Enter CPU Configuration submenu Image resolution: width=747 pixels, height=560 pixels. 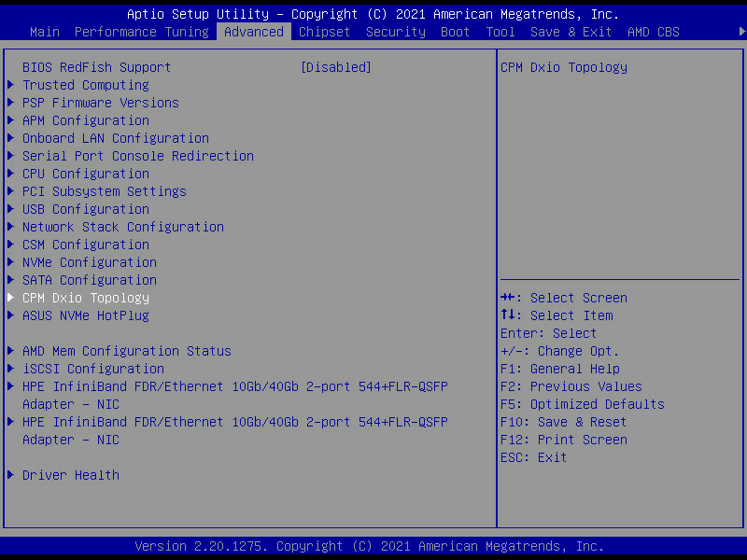(x=85, y=174)
